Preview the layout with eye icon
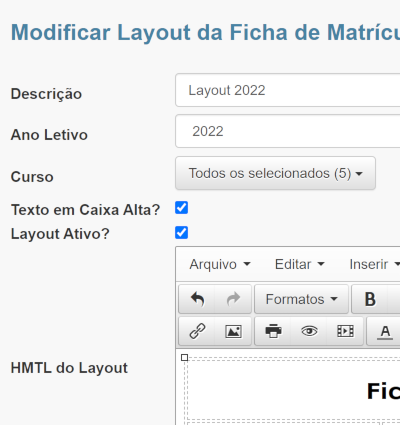The height and width of the screenshot is (425, 400). (309, 331)
